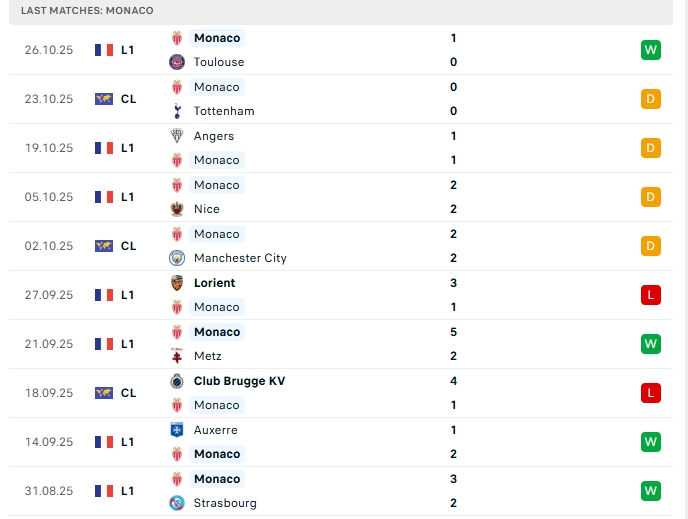Click the Club Brugge KV name
The image size is (688, 519).
click(x=239, y=381)
